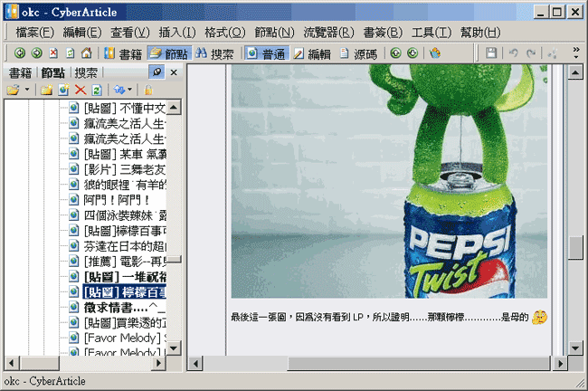This screenshot has width=588, height=391.
Task: Switch to 編輯 edit mode
Action: [312, 53]
